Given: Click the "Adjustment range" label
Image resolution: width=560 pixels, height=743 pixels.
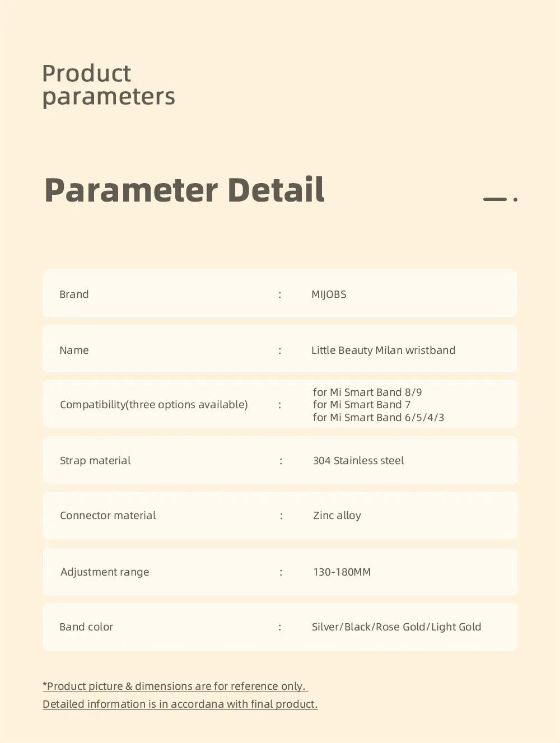Looking at the screenshot, I should (x=105, y=572).
